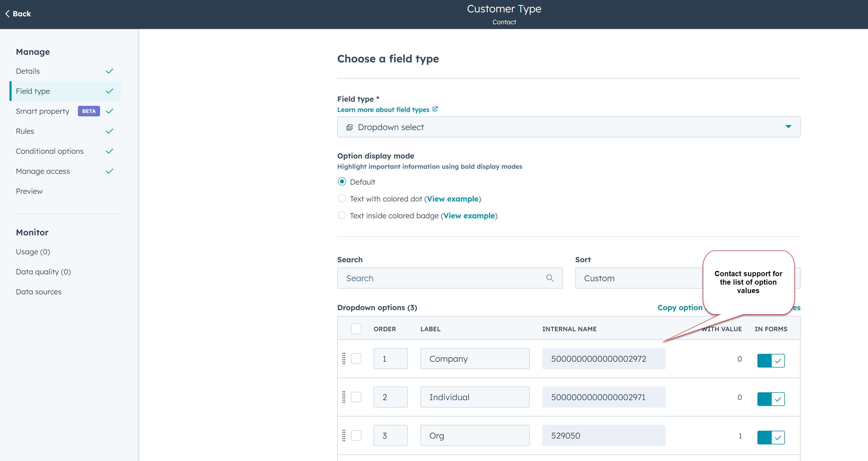Toggle the In Forms switch for Company
This screenshot has width=868, height=461.
click(x=771, y=361)
